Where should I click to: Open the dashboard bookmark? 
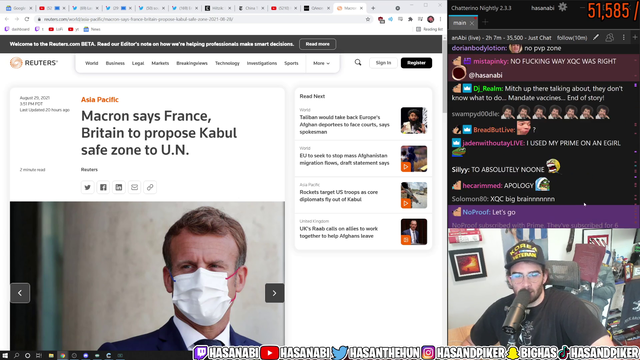(x=17, y=29)
